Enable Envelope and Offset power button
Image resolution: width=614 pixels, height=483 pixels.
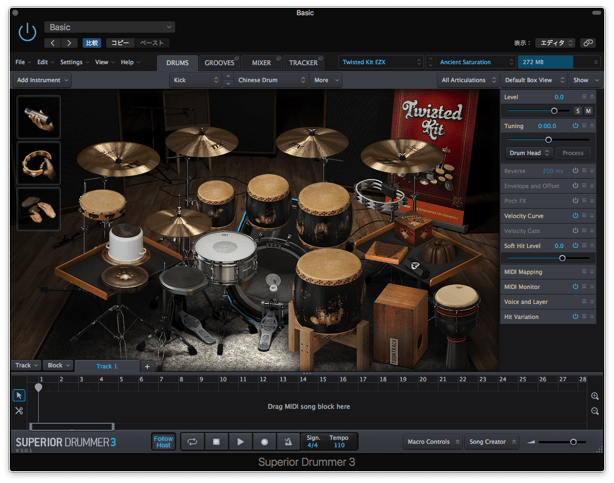[575, 186]
